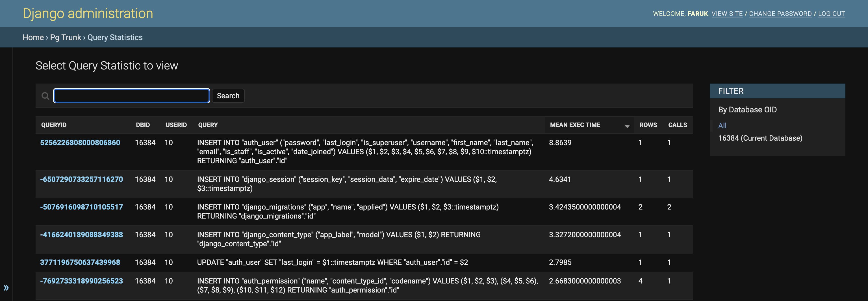
Task: Sort the table by the USERID column
Action: click(x=176, y=125)
